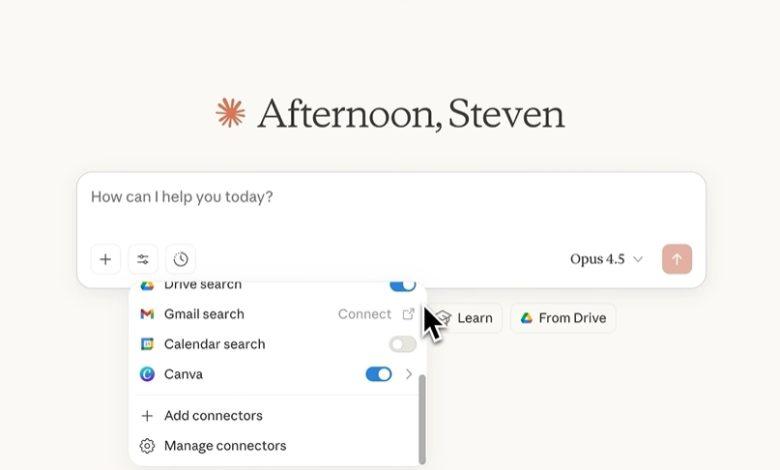The height and width of the screenshot is (470, 780).
Task: Click the From Drive suggestion button
Action: (563, 318)
